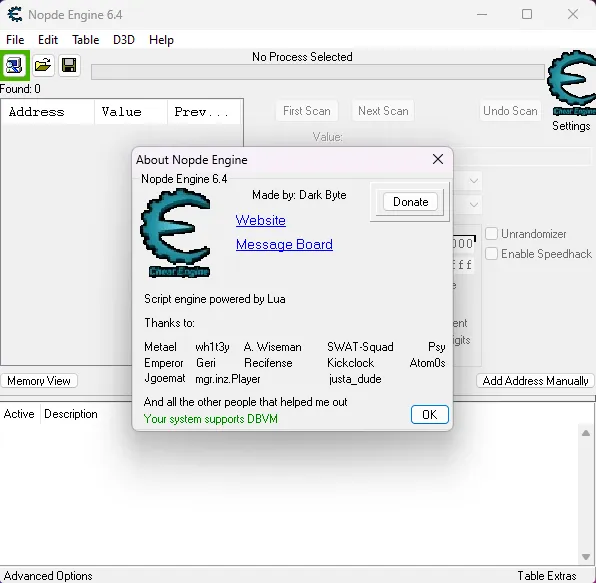Image resolution: width=596 pixels, height=583 pixels.
Task: Sort by Address column header
Action: [x=48, y=112]
